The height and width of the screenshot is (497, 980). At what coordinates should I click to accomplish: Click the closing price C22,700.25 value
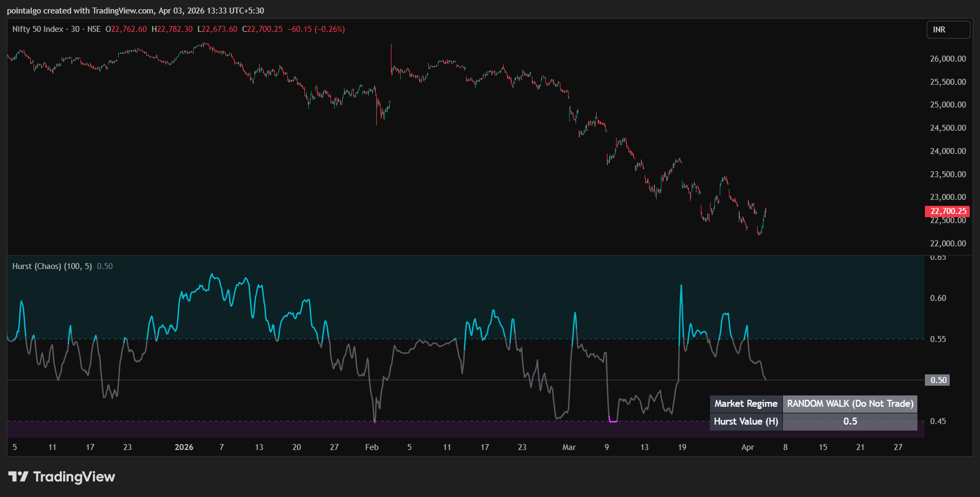pyautogui.click(x=263, y=30)
